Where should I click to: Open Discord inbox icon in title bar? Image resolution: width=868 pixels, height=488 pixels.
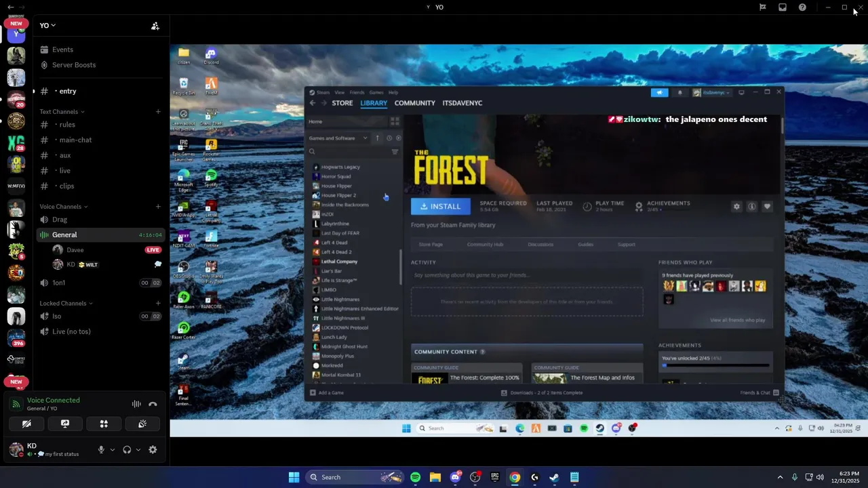point(783,7)
